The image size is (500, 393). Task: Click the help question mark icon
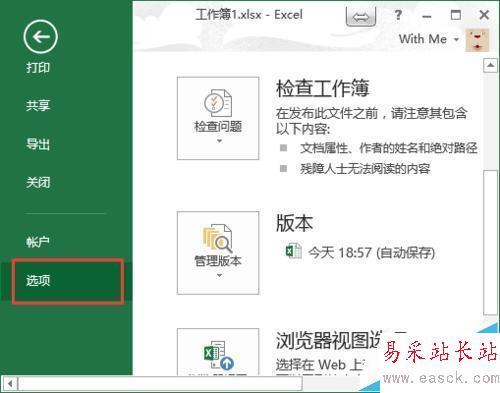pyautogui.click(x=398, y=15)
